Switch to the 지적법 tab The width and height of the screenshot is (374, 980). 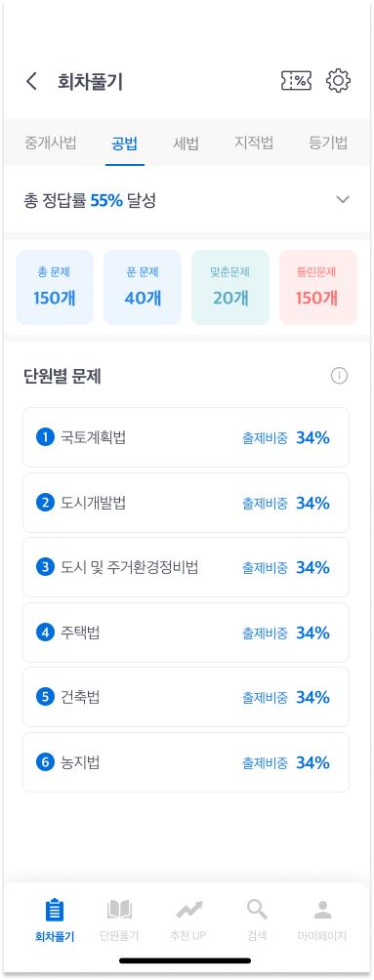pos(254,143)
